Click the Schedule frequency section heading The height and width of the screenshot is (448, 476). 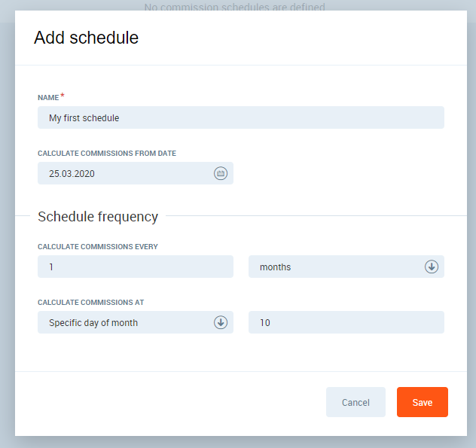coord(98,217)
